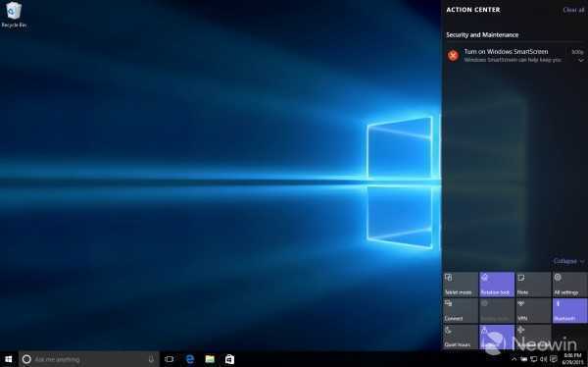Click the network icon in system tray
Image resolution: width=588 pixels, height=367 pixels.
click(534, 359)
